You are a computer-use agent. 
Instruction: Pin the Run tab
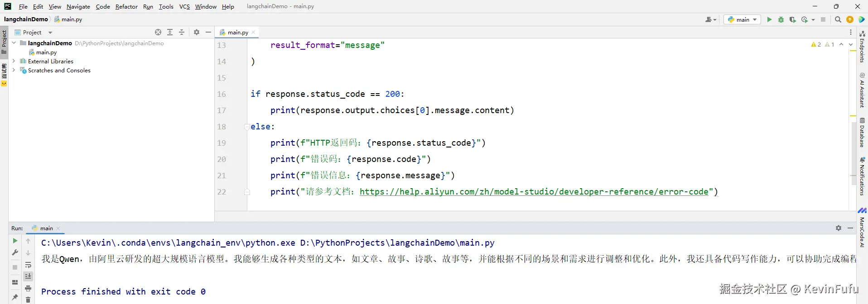[x=15, y=297]
